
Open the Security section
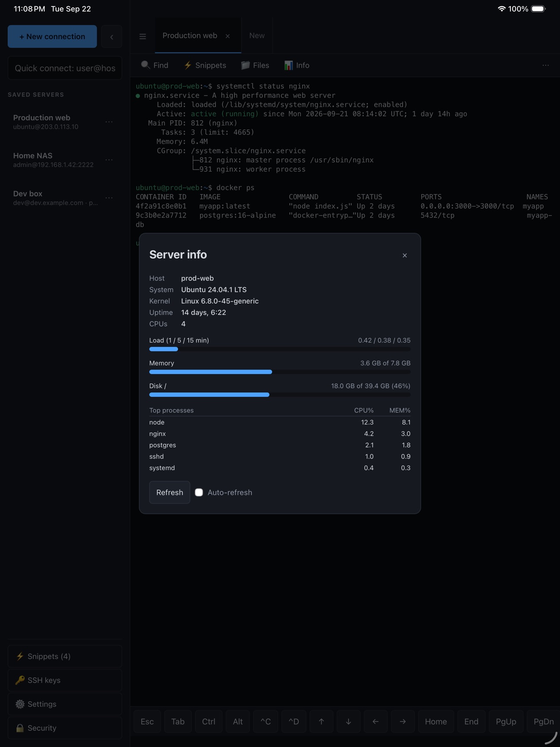(65, 728)
